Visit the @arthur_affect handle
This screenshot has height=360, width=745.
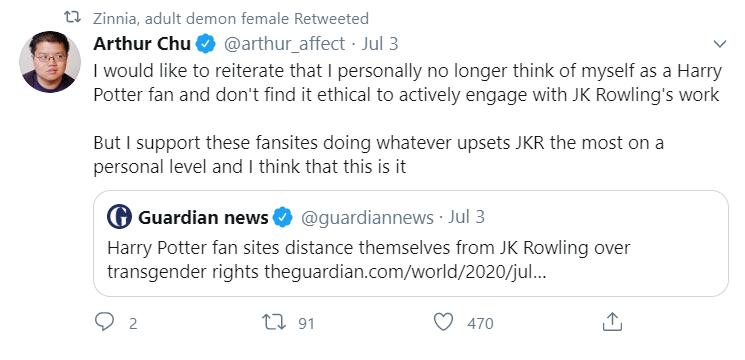284,44
